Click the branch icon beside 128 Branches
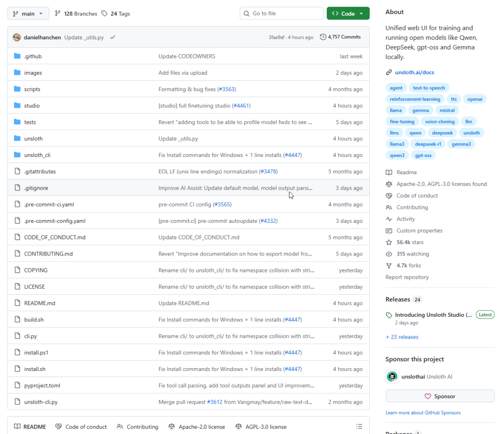Viewport: 504px width, 434px height. point(57,14)
